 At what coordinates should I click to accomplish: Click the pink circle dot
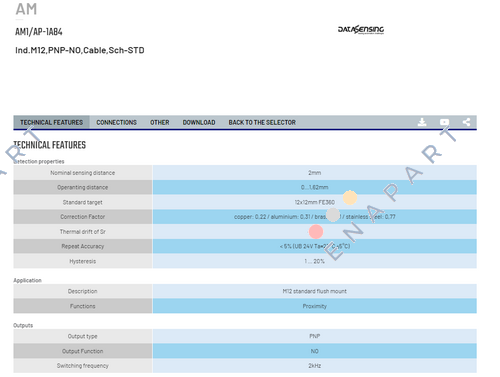(316, 232)
